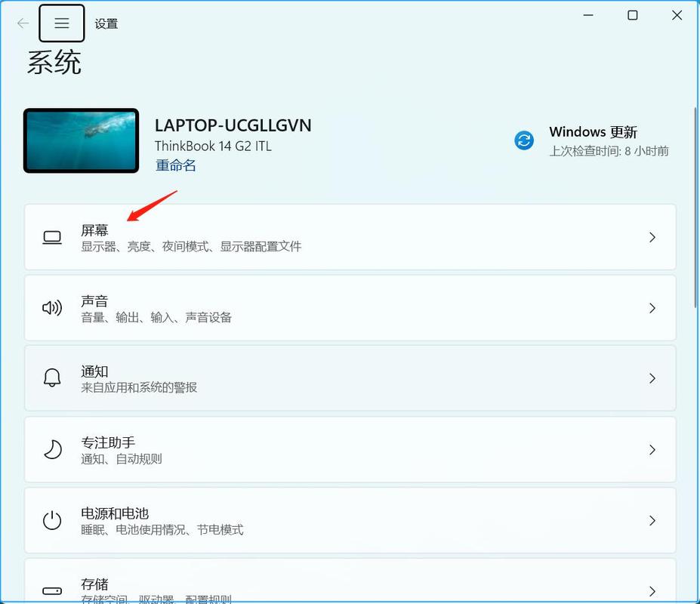Click the back arrow in title bar
The width and height of the screenshot is (700, 604).
(23, 23)
